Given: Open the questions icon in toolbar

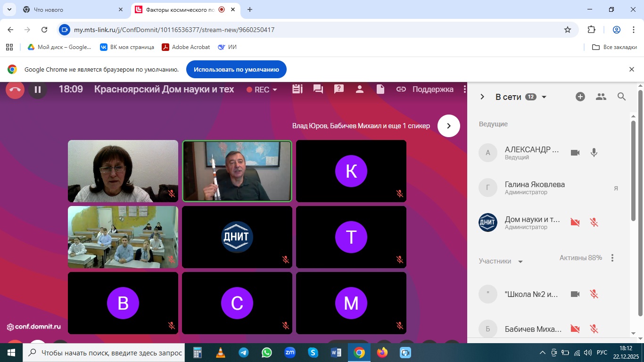Looking at the screenshot, I should point(338,89).
